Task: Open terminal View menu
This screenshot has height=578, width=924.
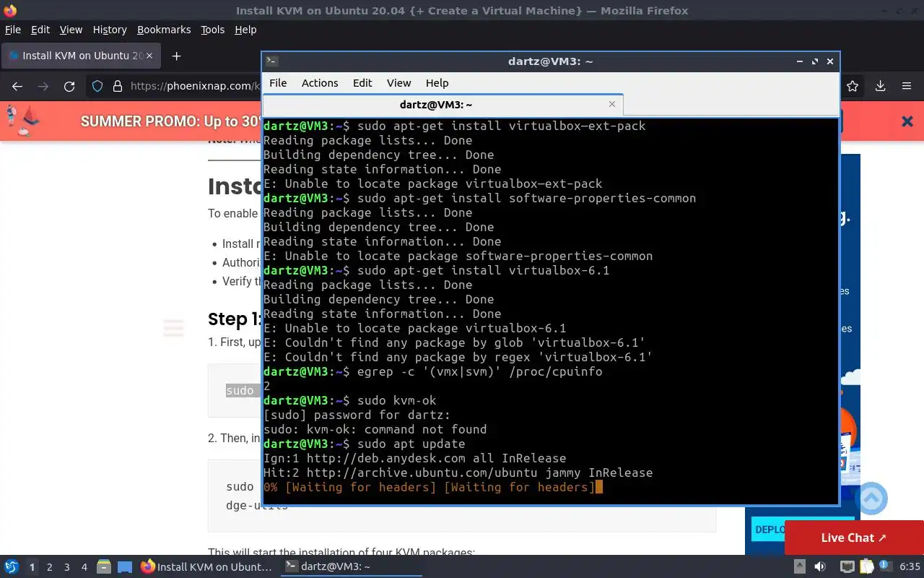Action: (398, 83)
